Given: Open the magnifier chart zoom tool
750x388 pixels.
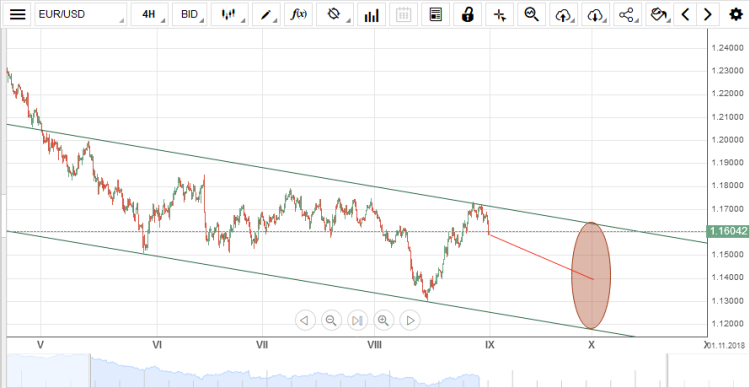Looking at the screenshot, I should [x=531, y=14].
